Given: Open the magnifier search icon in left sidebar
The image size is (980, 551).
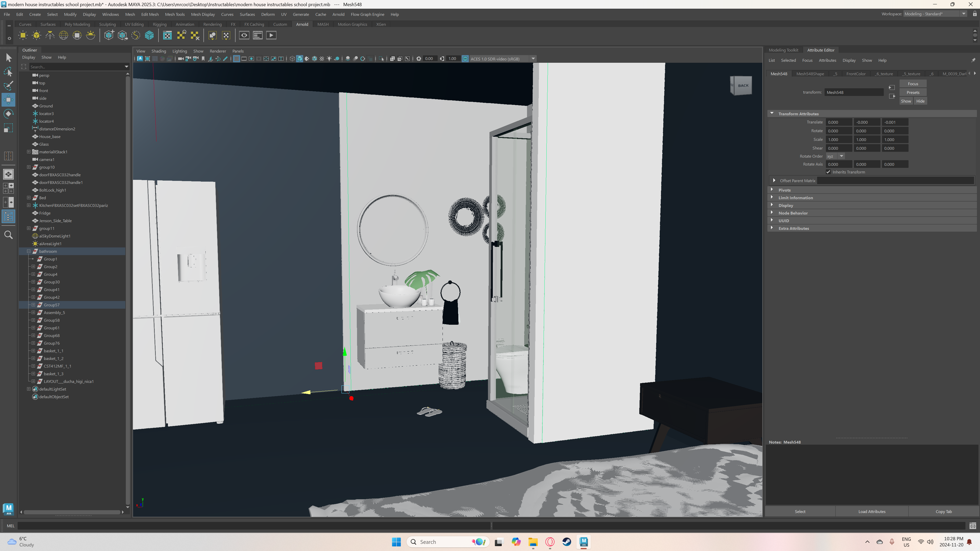Looking at the screenshot, I should coord(8,235).
